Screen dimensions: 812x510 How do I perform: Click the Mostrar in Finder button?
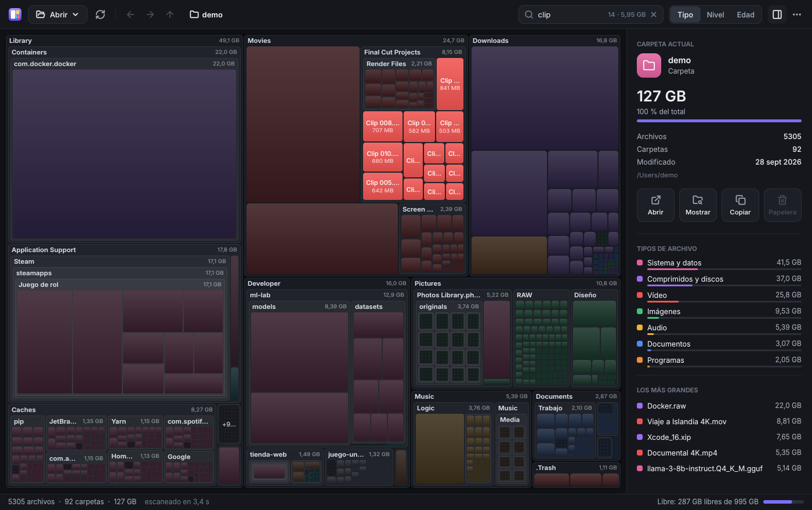tap(698, 205)
